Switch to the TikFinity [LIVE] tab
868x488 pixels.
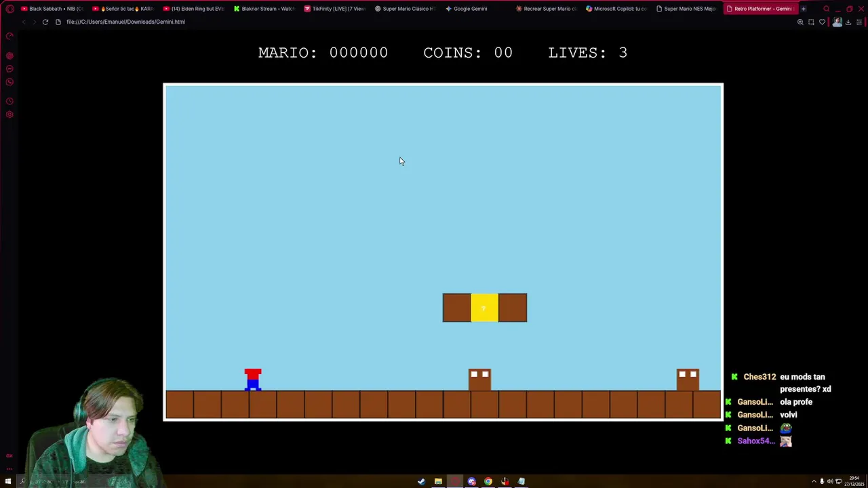334,9
